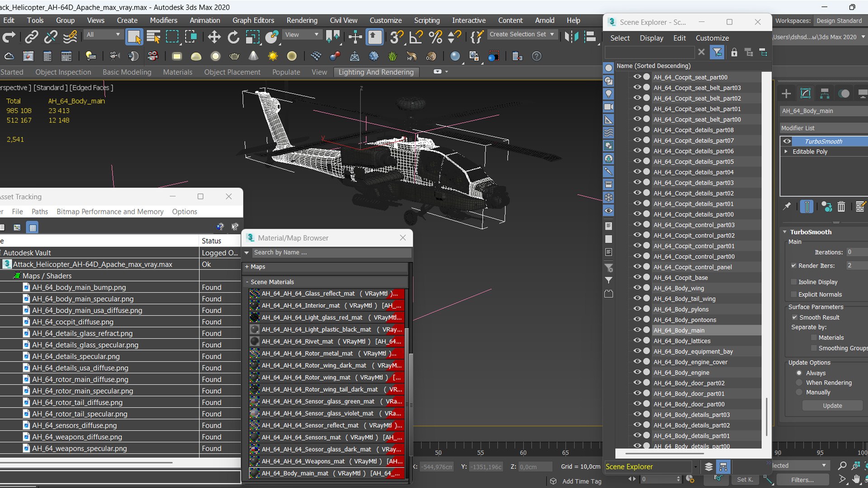Open the Help question mark icon
Viewport: 868px width, 488px height.
(x=536, y=56)
